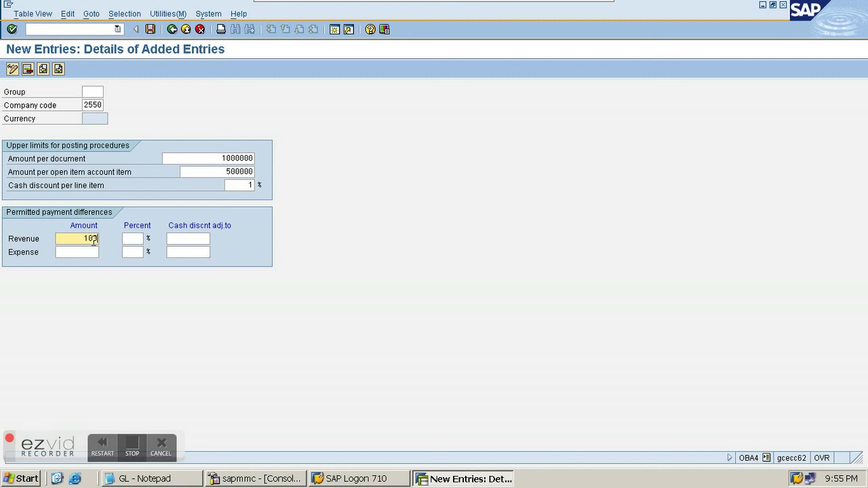Image resolution: width=868 pixels, height=488 pixels.
Task: Open Help with the question mark icon
Action: click(370, 29)
